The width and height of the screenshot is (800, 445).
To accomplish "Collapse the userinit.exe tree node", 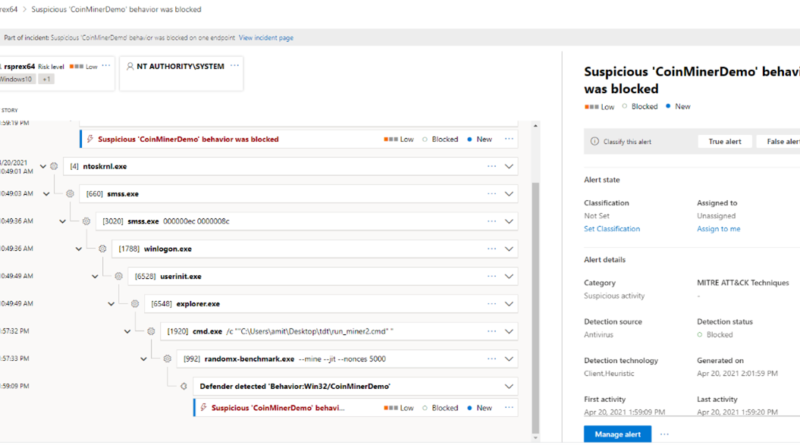I will (95, 277).
